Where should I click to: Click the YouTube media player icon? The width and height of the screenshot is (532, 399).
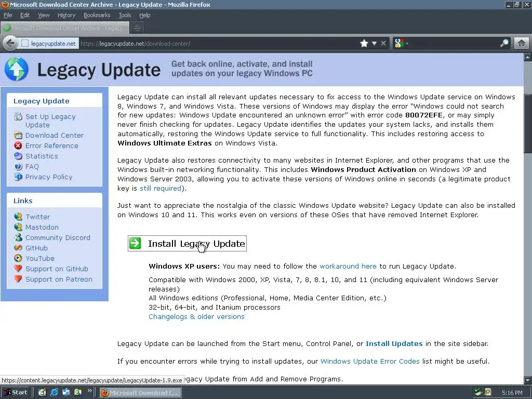[x=18, y=258]
